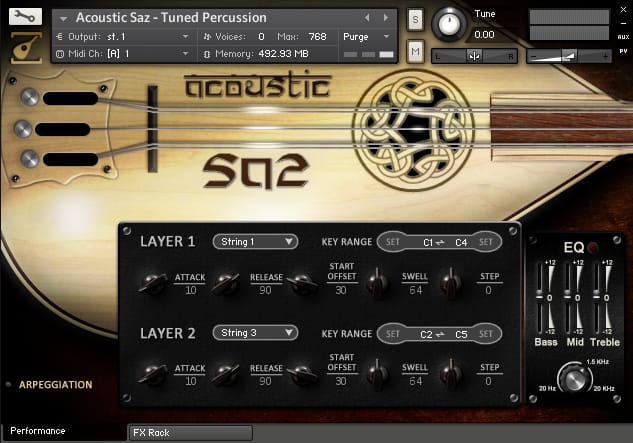The height and width of the screenshot is (443, 633).
Task: Click the Tune knob
Action: pos(449,23)
